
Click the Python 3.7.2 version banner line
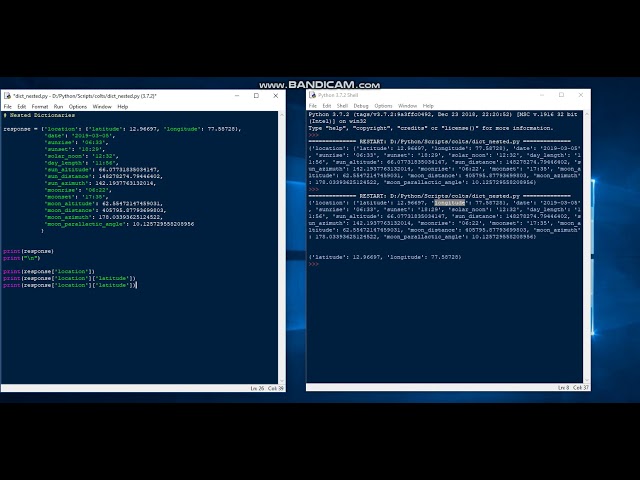[x=443, y=114]
